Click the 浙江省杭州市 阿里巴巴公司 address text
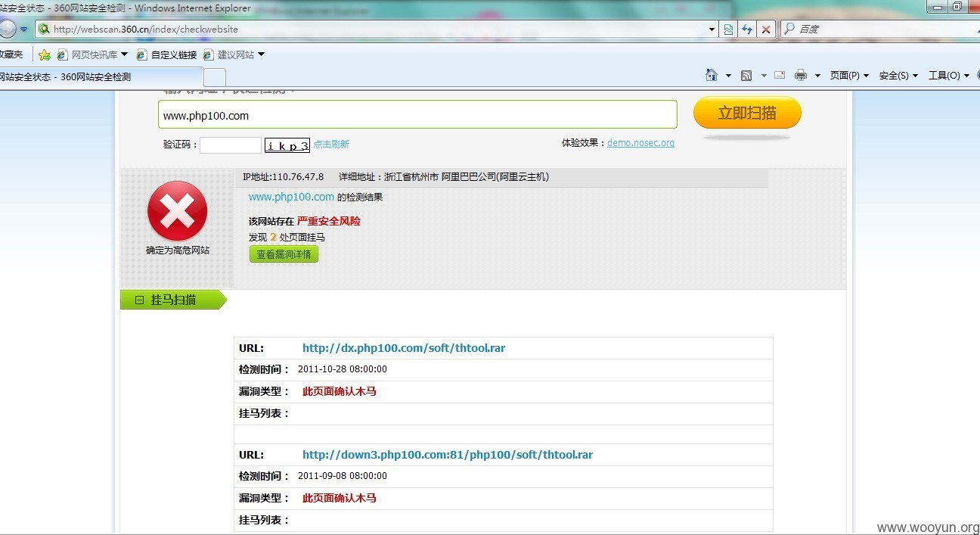 [x=467, y=177]
